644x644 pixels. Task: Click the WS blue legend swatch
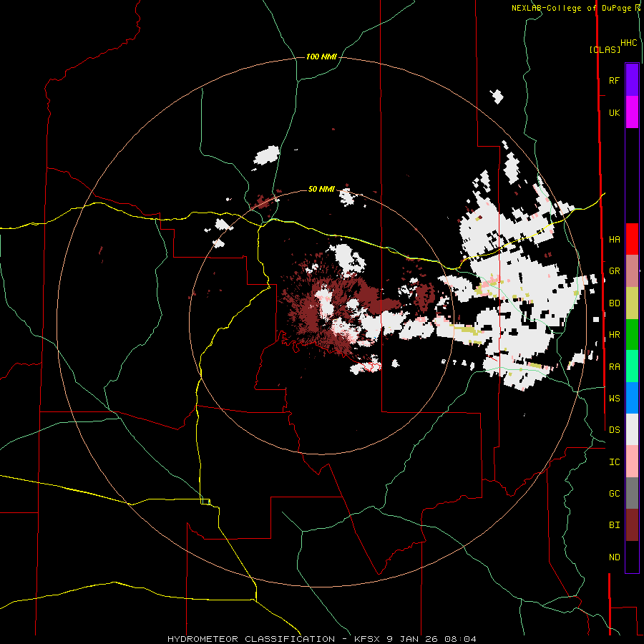[x=632, y=398]
